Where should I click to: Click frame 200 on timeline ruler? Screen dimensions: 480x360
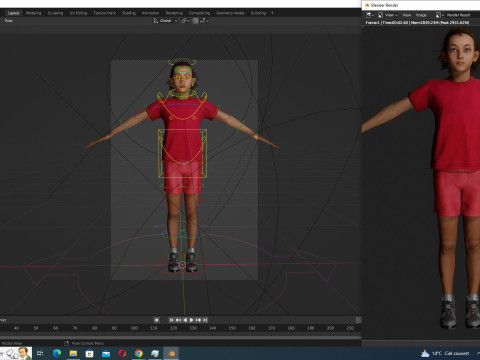click(330, 328)
